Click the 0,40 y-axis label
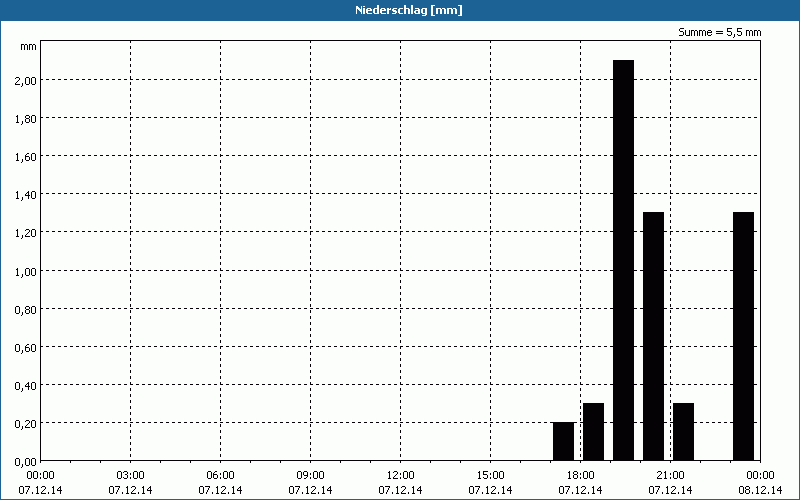The width and height of the screenshot is (800, 500). (26, 386)
